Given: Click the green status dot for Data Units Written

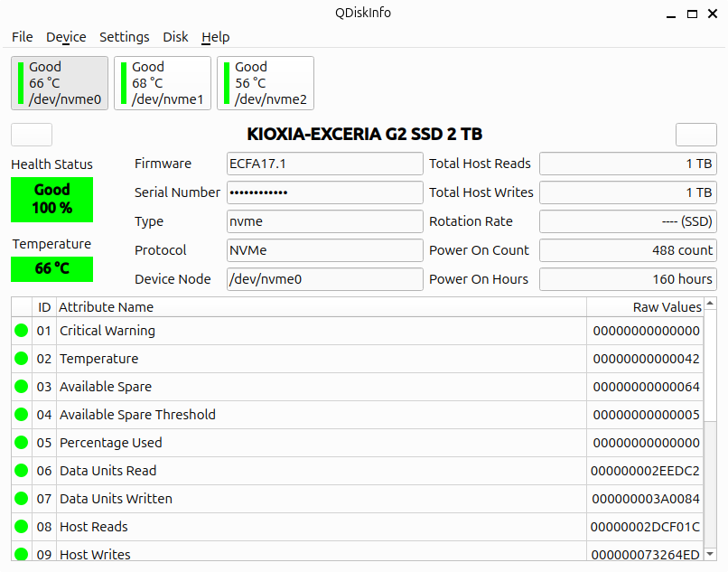Looking at the screenshot, I should pos(22,498).
